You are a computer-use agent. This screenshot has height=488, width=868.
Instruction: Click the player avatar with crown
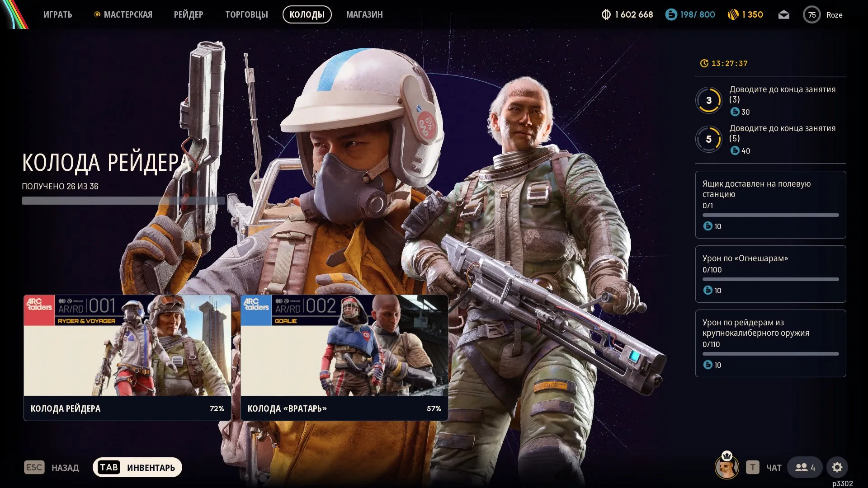tap(726, 467)
